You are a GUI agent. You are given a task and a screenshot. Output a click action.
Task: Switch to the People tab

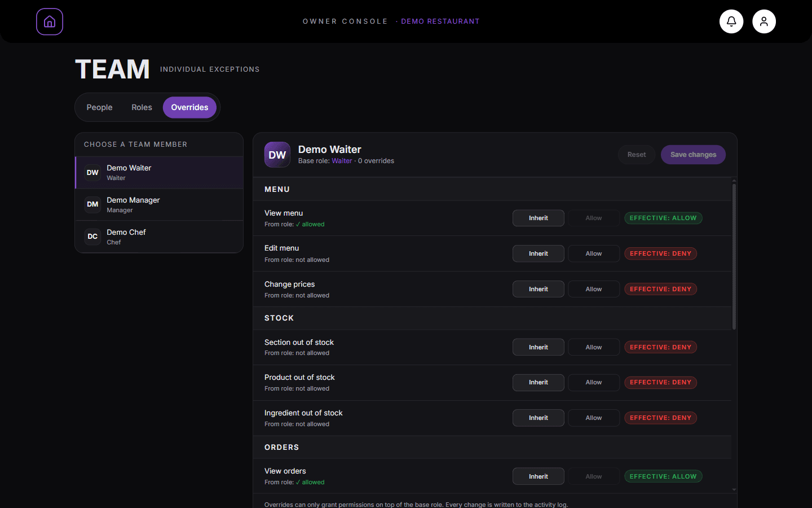(x=99, y=107)
